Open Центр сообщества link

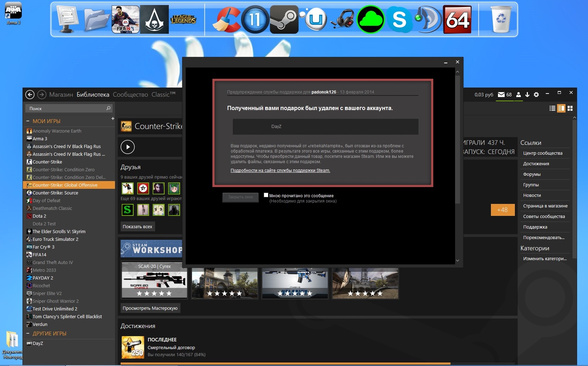click(543, 153)
